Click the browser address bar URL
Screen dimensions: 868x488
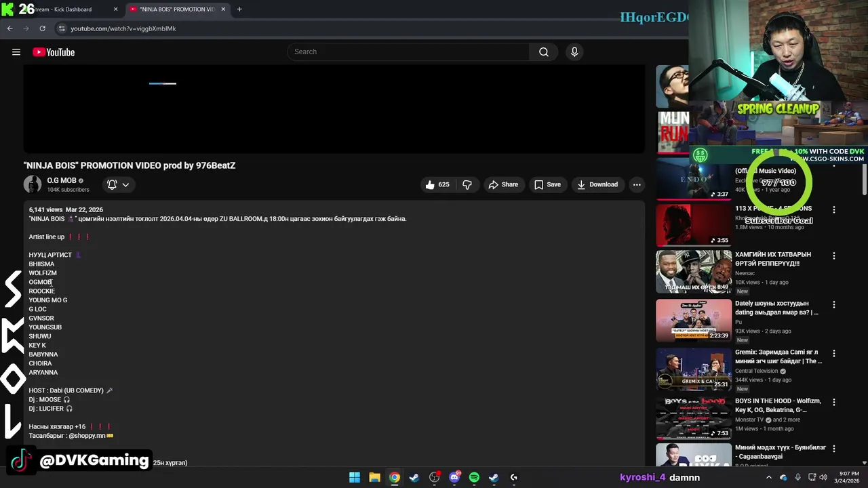(123, 28)
